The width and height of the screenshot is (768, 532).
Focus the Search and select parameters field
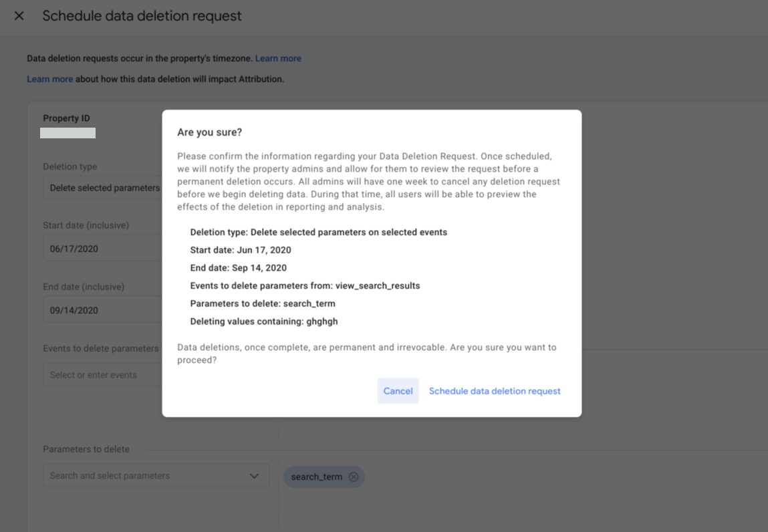[144, 476]
